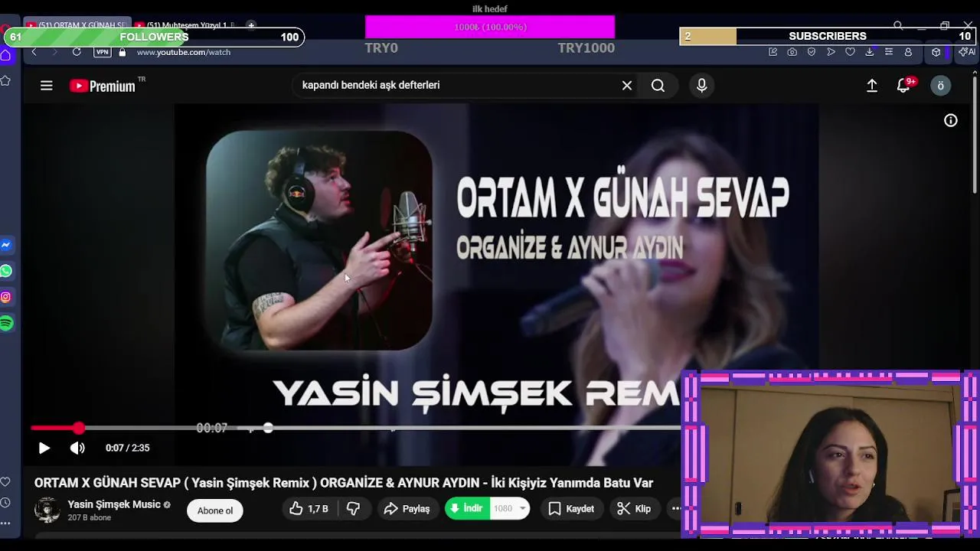
Task: Open sidebar bookmarks star icon
Action: [5, 80]
